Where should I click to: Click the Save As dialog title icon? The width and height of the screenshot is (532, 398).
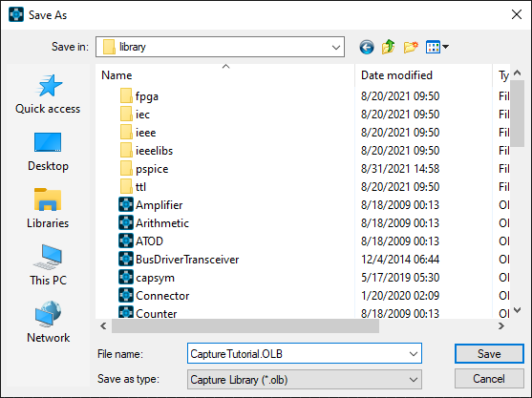pyautogui.click(x=16, y=15)
